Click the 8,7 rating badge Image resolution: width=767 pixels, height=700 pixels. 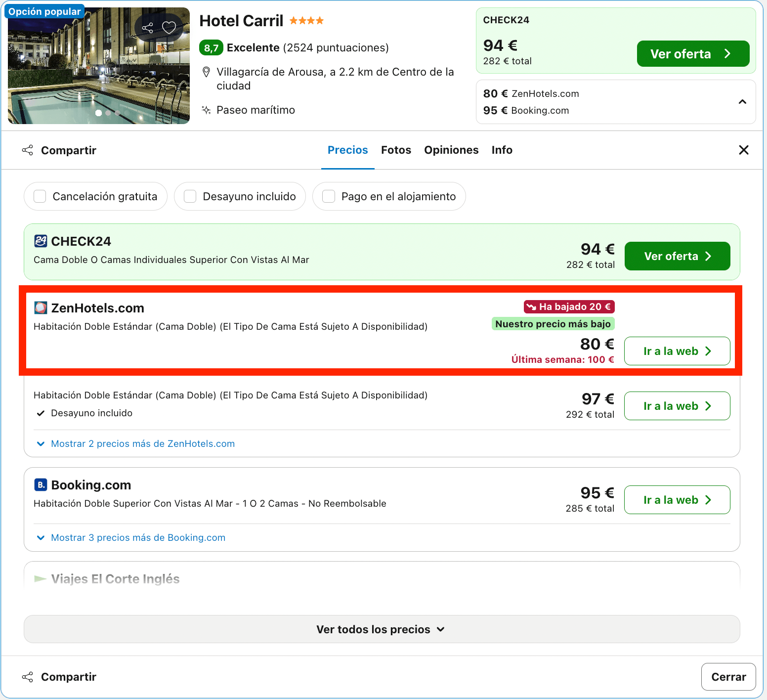[x=211, y=48]
